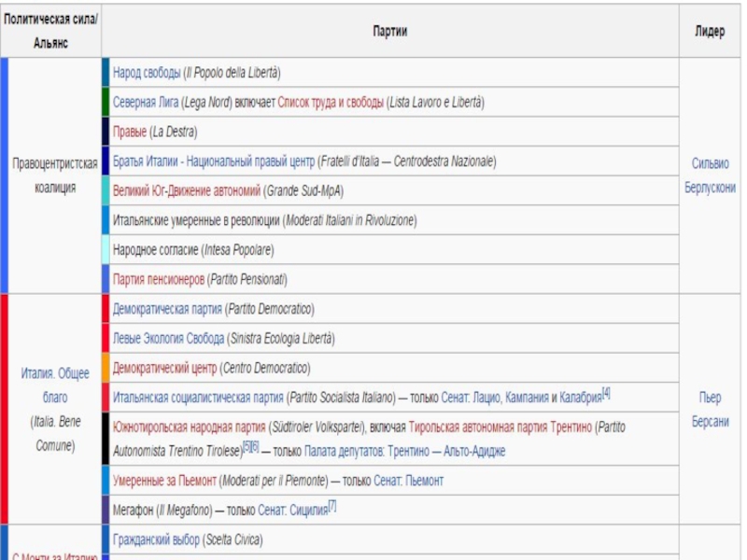This screenshot has width=747, height=560.
Task: Open the Народ свободы party link
Action: (147, 73)
